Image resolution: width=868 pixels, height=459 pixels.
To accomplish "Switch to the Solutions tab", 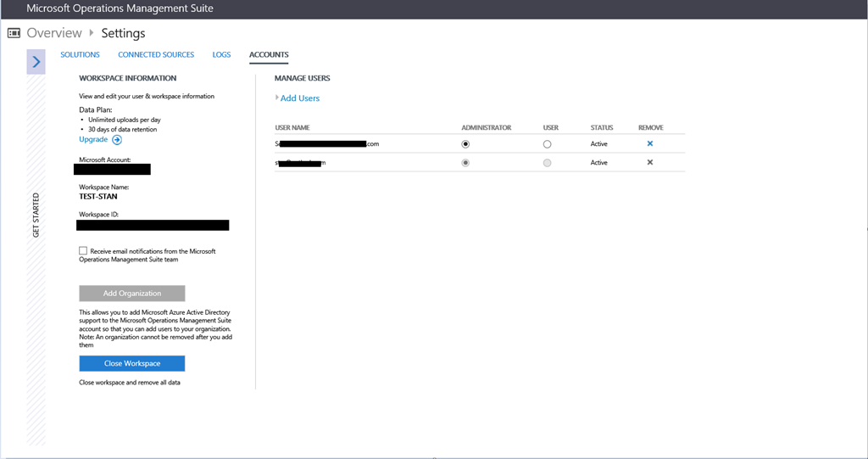I will 80,55.
